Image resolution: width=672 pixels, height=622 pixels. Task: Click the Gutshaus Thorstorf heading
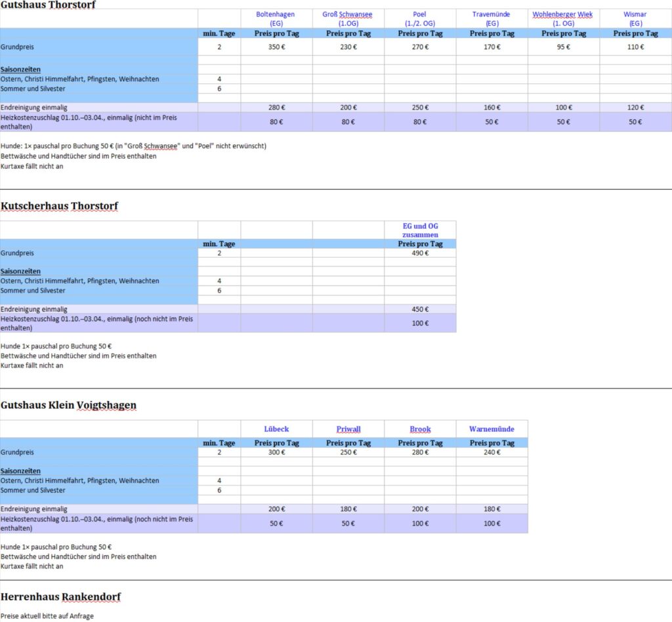click(x=48, y=5)
